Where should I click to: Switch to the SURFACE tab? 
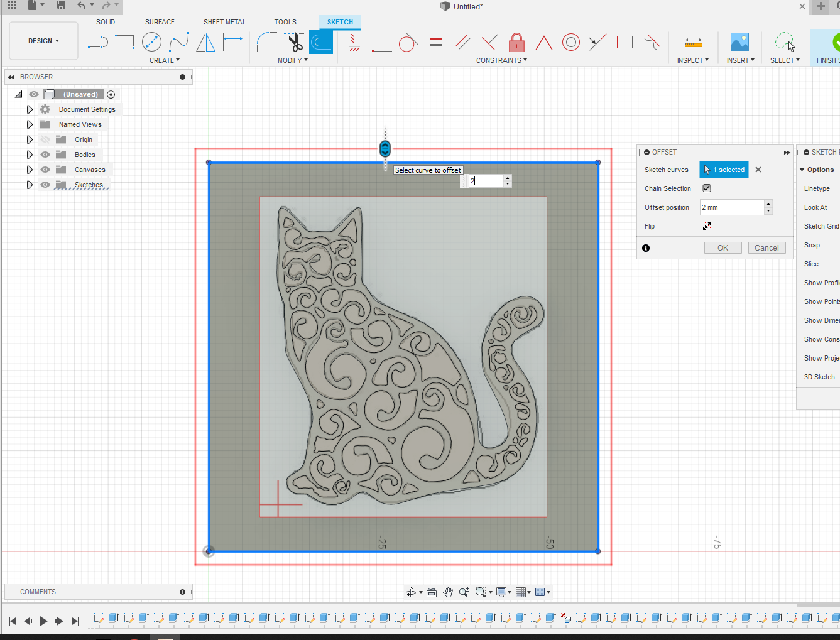pos(160,22)
